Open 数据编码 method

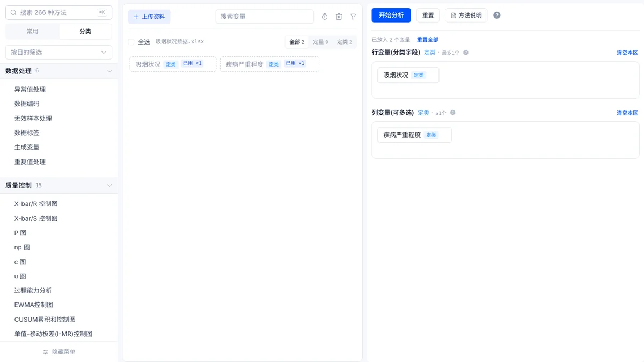pyautogui.click(x=27, y=104)
